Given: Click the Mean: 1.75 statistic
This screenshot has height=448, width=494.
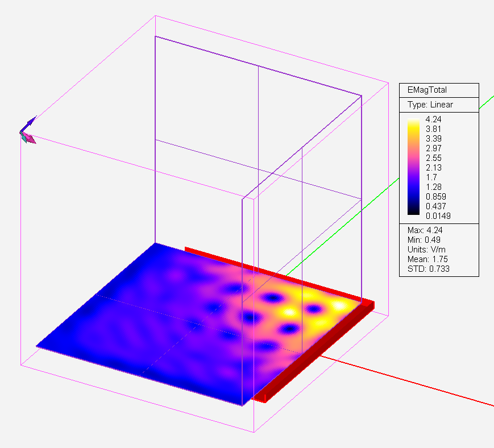Looking at the screenshot, I should [427, 259].
